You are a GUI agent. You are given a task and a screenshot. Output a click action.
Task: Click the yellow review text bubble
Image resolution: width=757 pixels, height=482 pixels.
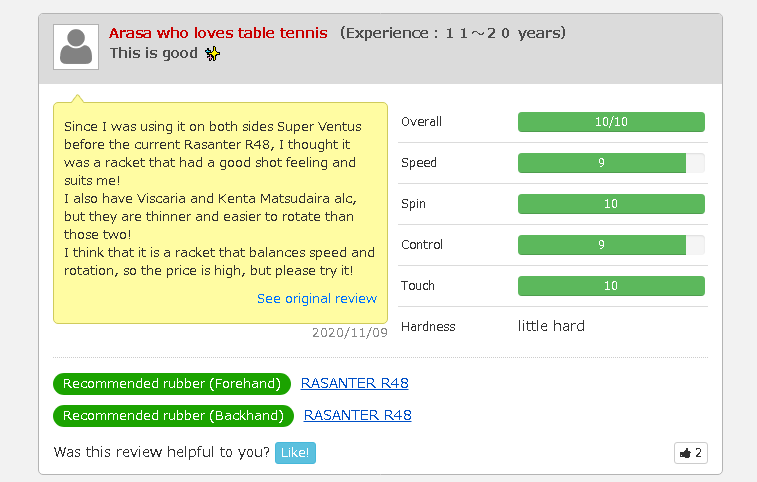(x=220, y=200)
